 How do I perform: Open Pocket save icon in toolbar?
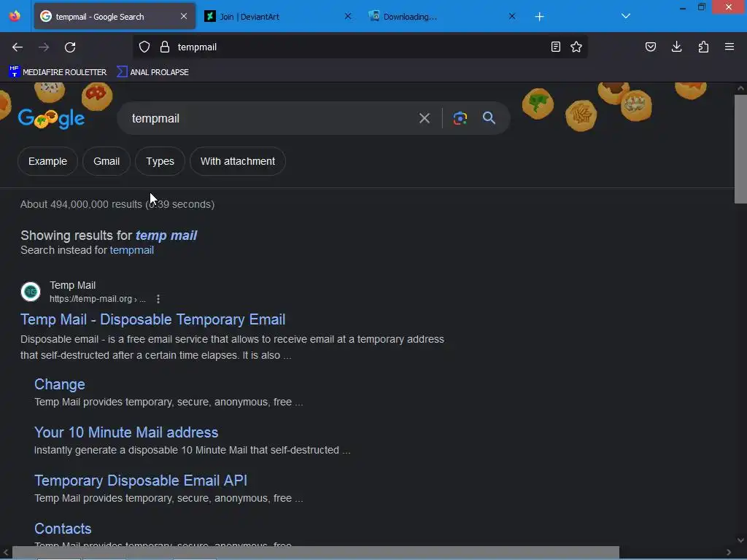651,47
